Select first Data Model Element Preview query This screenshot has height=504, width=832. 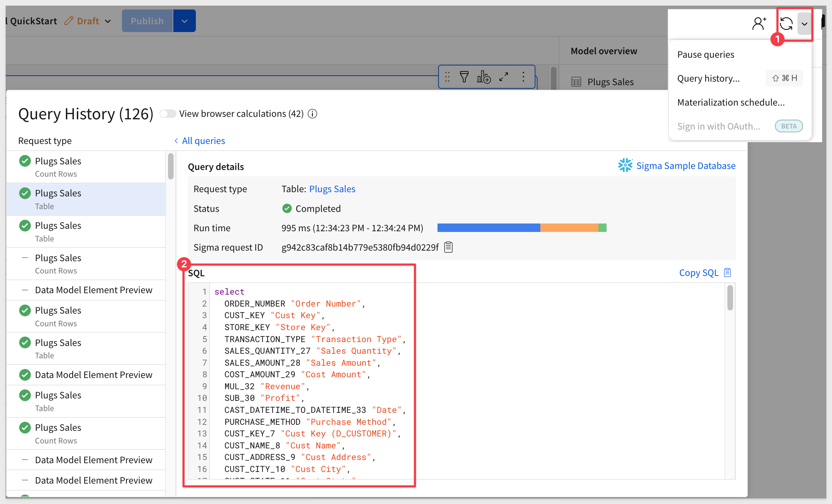[x=86, y=290]
